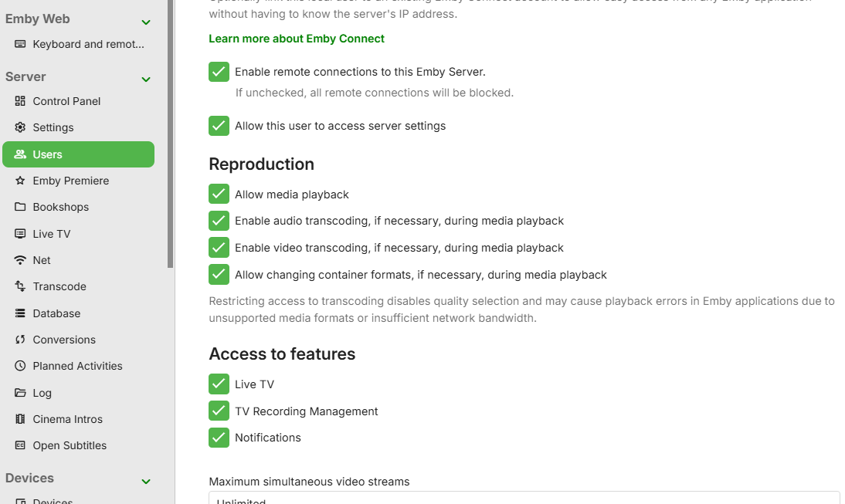Collapse the Devices section chevron
Screen dimensions: 845x504
146,481
